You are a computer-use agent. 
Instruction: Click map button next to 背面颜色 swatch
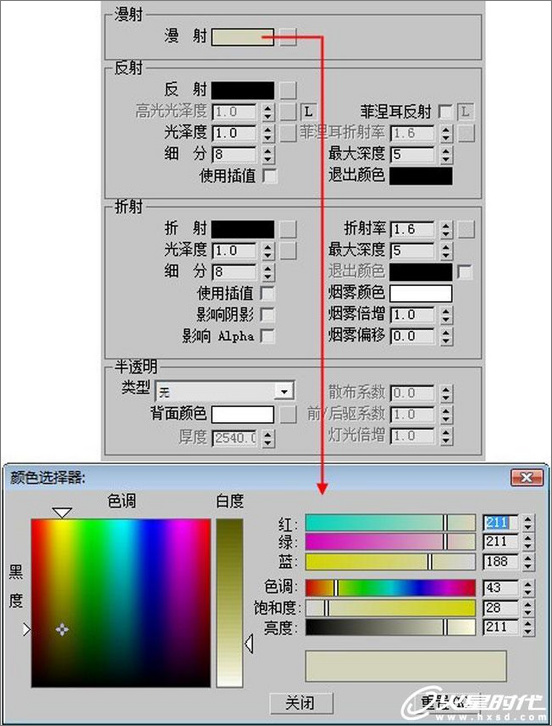(x=288, y=414)
